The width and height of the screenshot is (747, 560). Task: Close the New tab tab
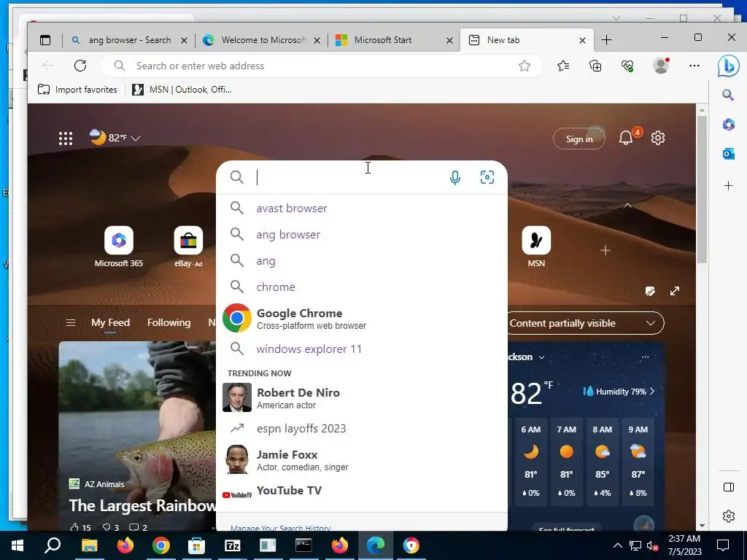(x=582, y=41)
